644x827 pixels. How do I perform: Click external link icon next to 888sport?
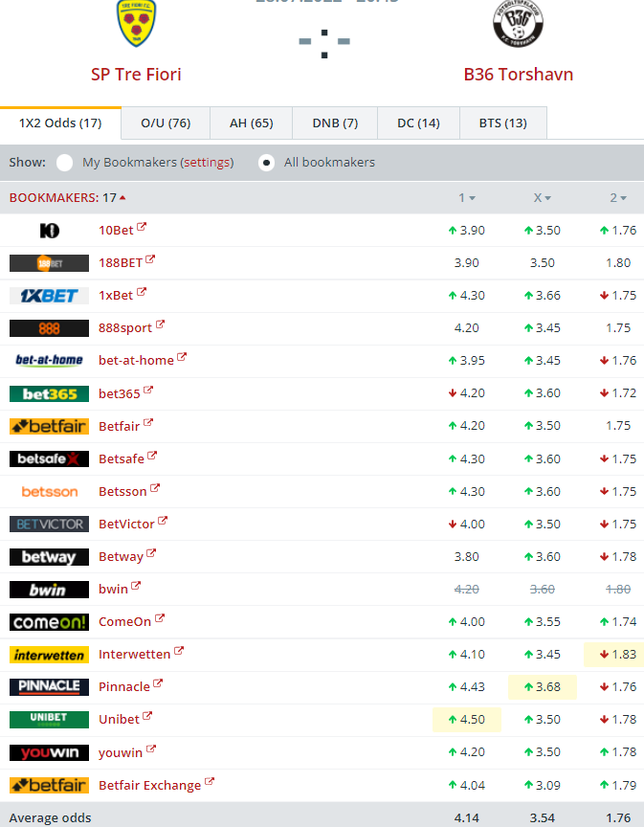click(161, 325)
